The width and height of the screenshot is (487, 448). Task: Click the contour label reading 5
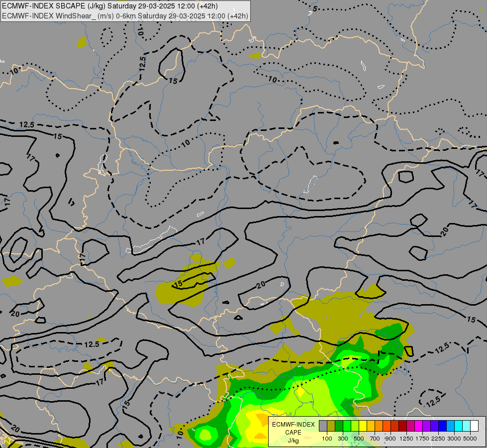(315, 8)
